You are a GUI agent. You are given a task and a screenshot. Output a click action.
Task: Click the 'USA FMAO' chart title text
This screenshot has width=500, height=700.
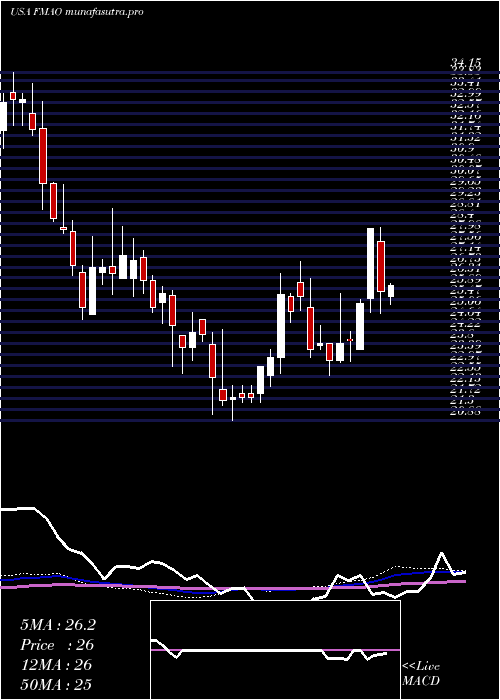37,12
